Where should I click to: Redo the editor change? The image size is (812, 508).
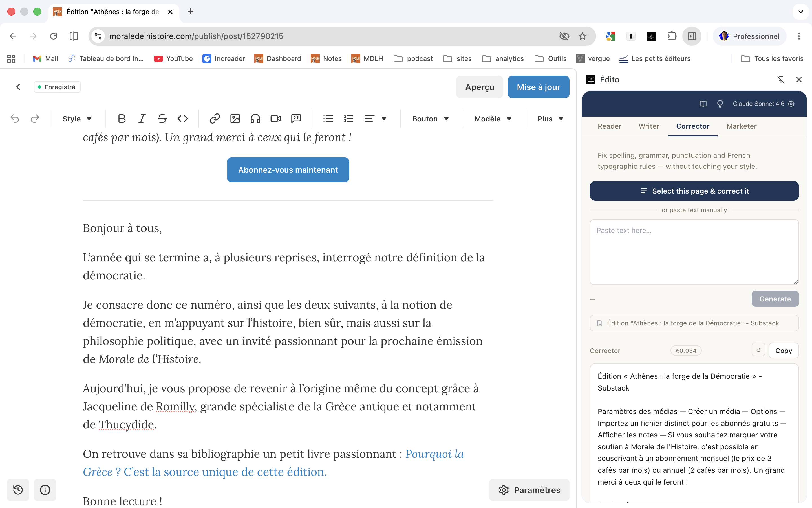point(35,119)
